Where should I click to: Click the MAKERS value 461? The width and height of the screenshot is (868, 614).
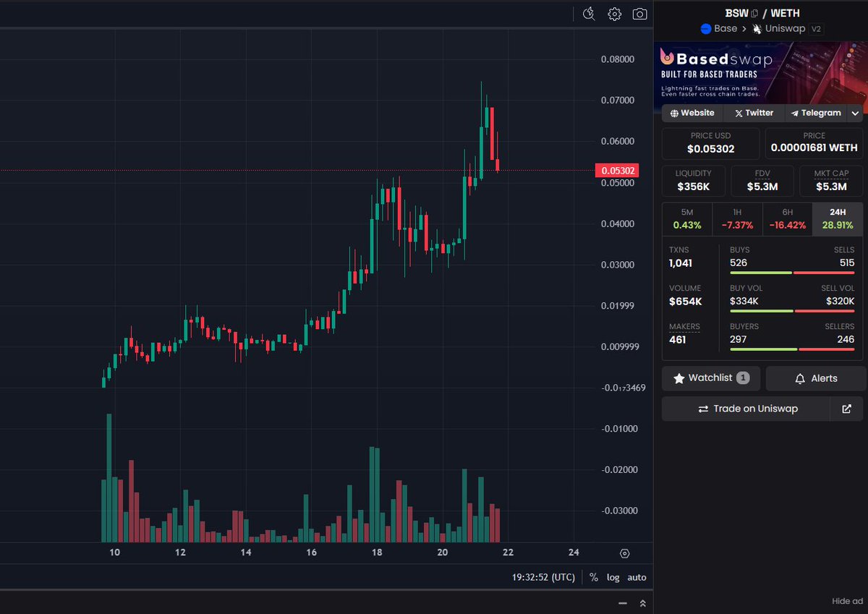pos(677,339)
